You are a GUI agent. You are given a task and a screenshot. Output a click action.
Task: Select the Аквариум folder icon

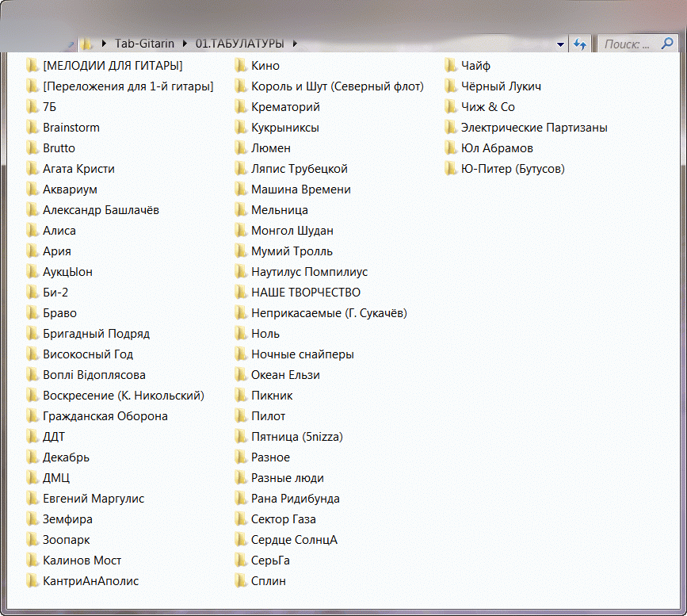(32, 189)
